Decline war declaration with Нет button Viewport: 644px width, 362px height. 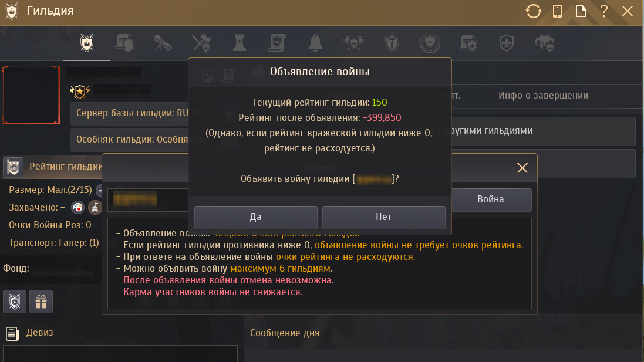point(383,217)
